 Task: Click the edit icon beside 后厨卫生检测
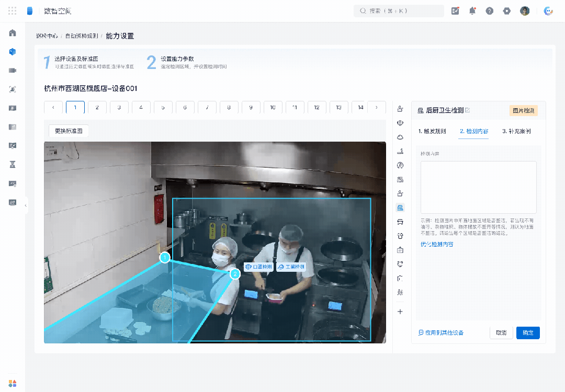(467, 110)
